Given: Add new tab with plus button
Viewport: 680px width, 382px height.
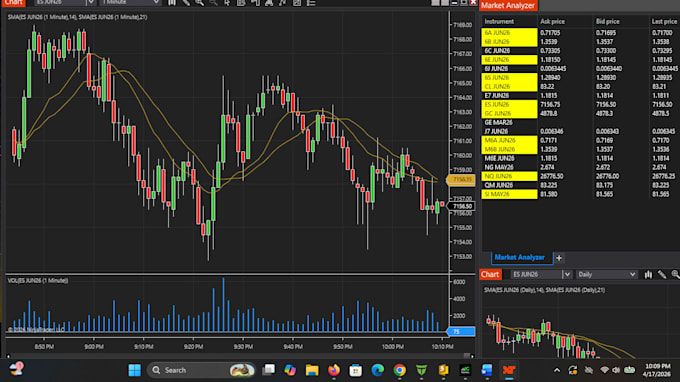Looking at the screenshot, I should [559, 258].
